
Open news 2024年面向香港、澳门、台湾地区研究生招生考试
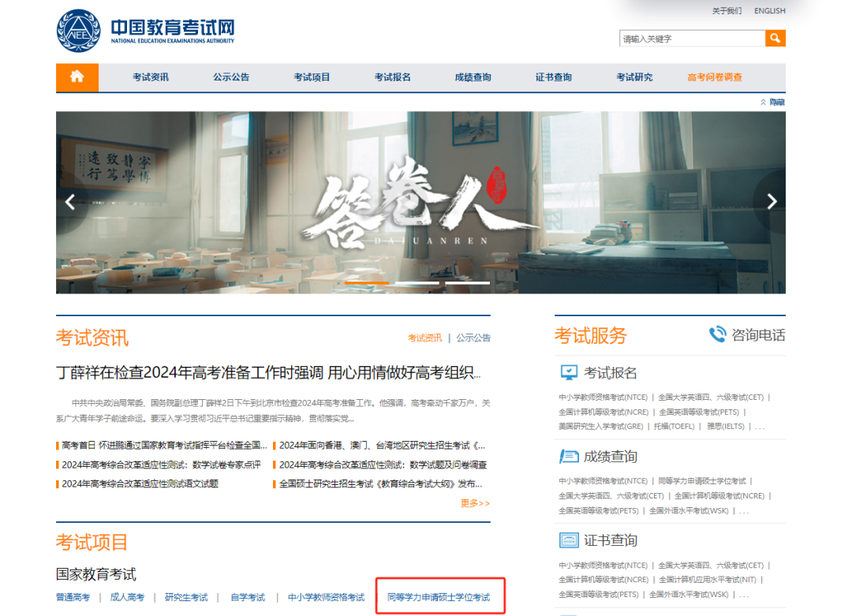[x=382, y=446]
